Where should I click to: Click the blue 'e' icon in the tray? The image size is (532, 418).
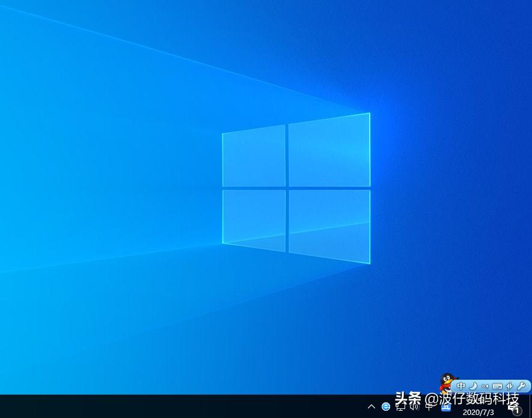pos(387,408)
